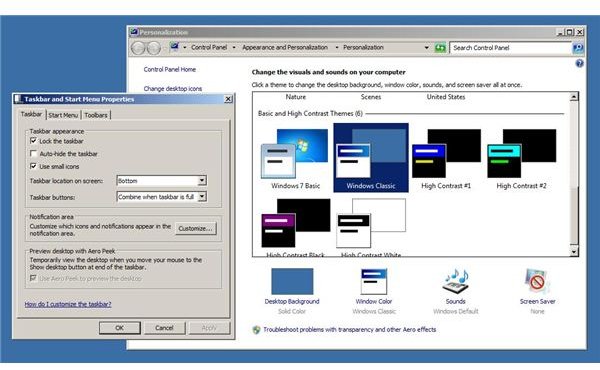Expand the arrow after Control Panel breadcrumb
This screenshot has width=600, height=370.
234,47
